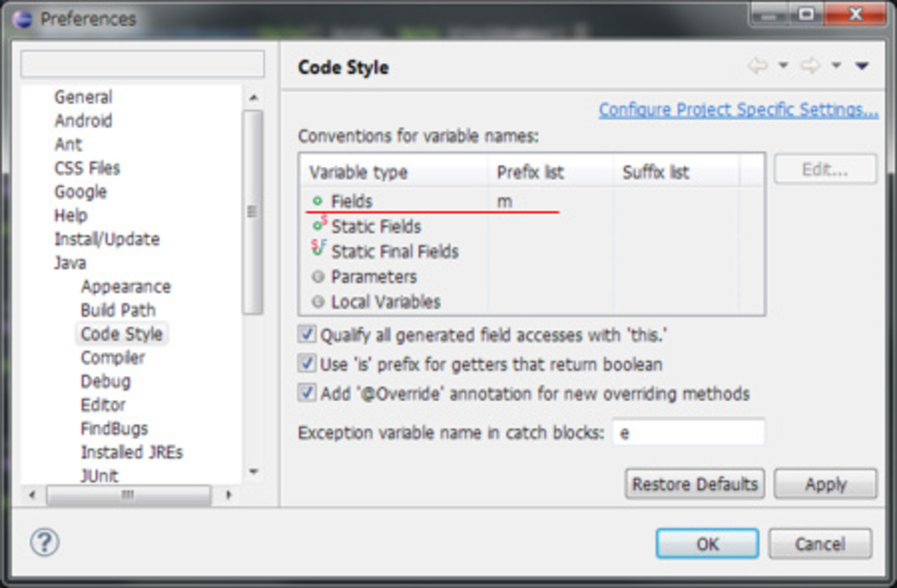
Task: Open the help question mark icon
Action: [45, 542]
